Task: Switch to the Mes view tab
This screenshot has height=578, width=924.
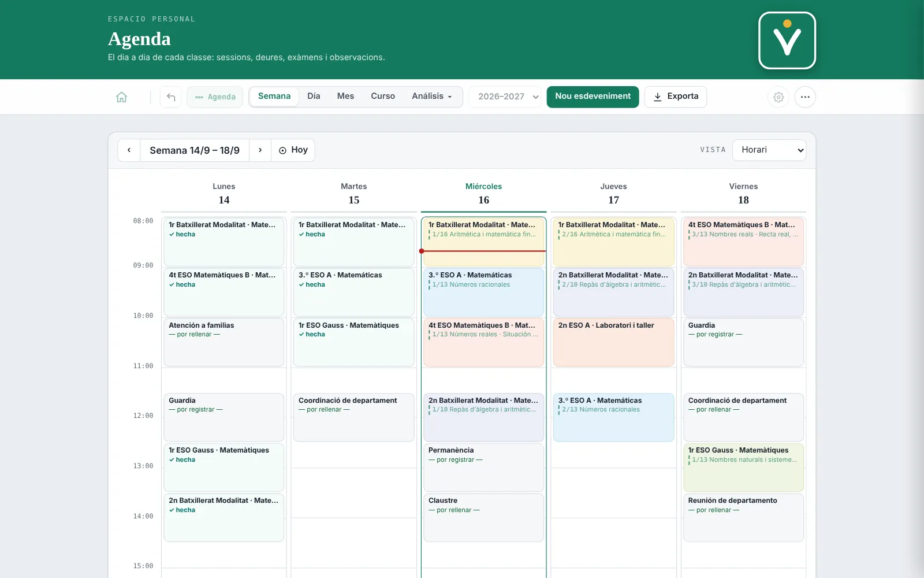Action: pos(345,97)
